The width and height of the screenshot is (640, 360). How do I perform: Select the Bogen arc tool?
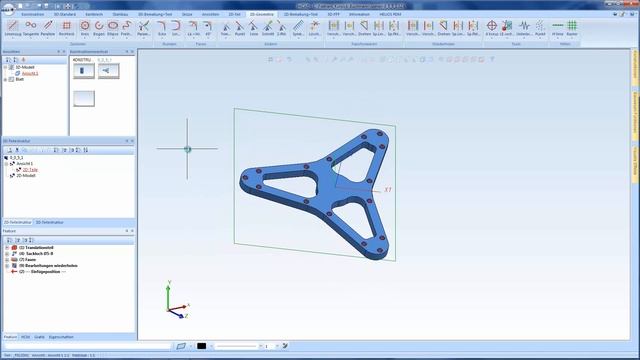pos(99,28)
